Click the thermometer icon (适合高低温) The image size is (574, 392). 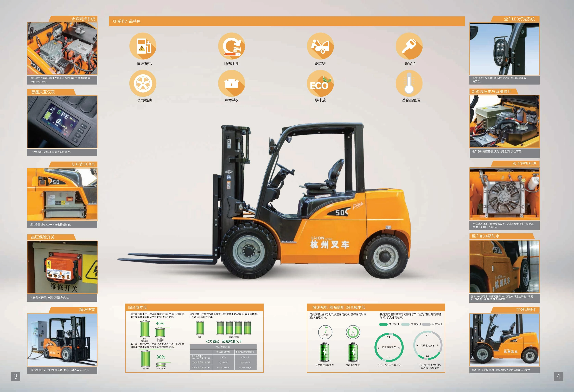409,83
